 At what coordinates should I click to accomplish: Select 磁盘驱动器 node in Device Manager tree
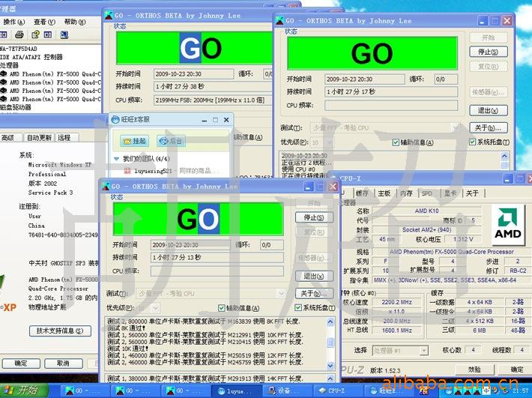(16, 108)
